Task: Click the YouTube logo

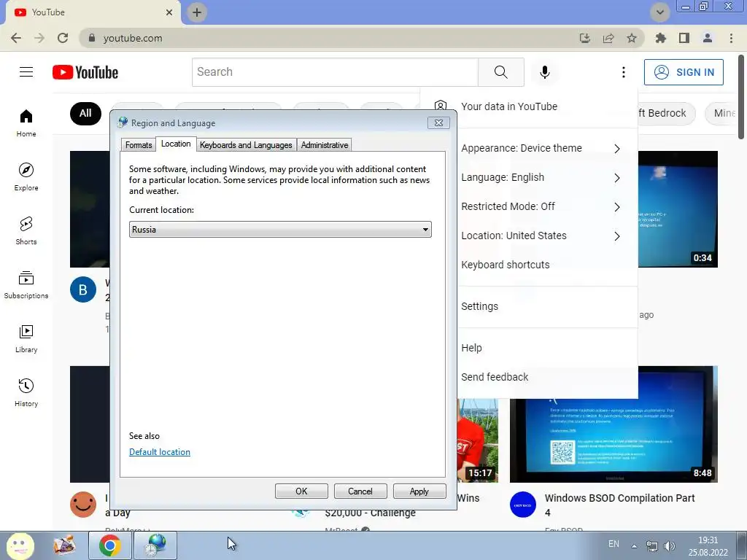Action: click(x=85, y=72)
